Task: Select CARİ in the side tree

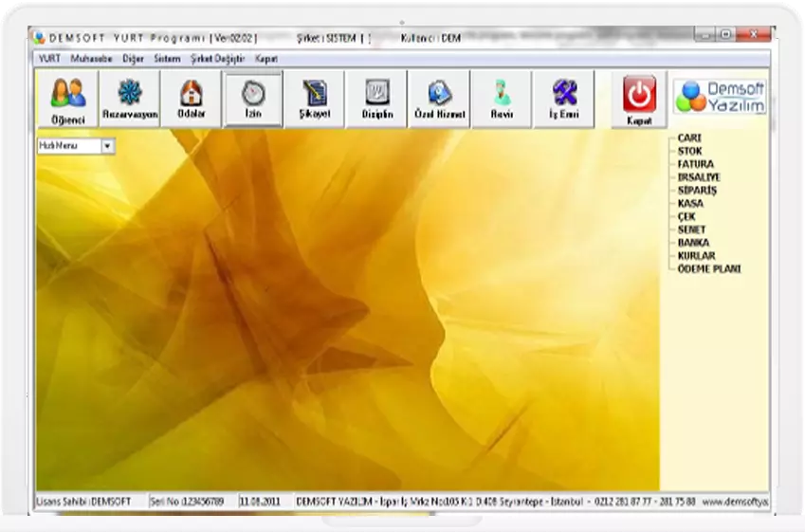Action: tap(689, 138)
